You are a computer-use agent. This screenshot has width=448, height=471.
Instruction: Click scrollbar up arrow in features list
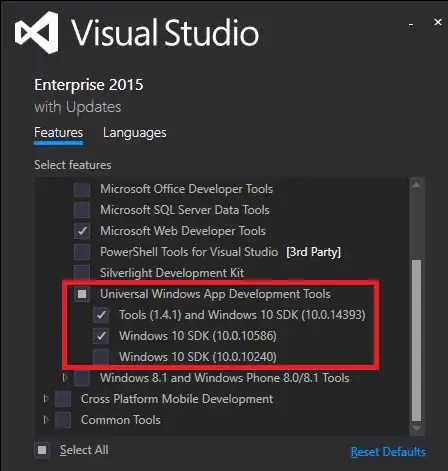(x=416, y=185)
